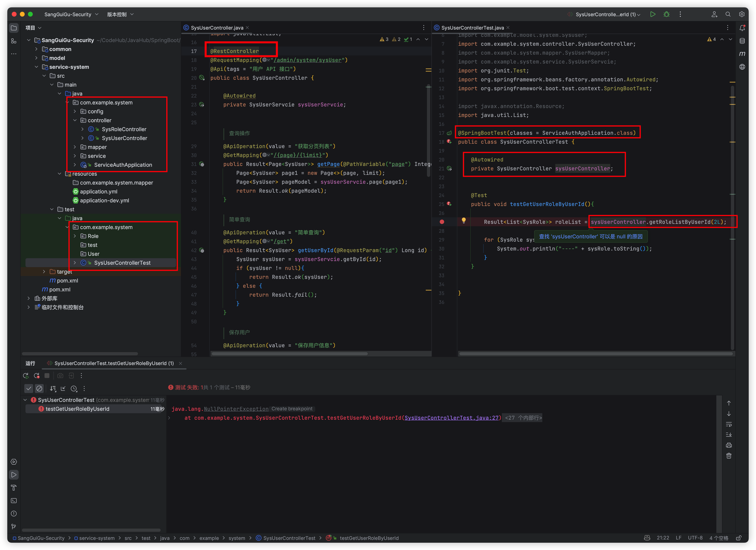Start debugging with the bug icon
The image size is (756, 550).
pos(666,14)
